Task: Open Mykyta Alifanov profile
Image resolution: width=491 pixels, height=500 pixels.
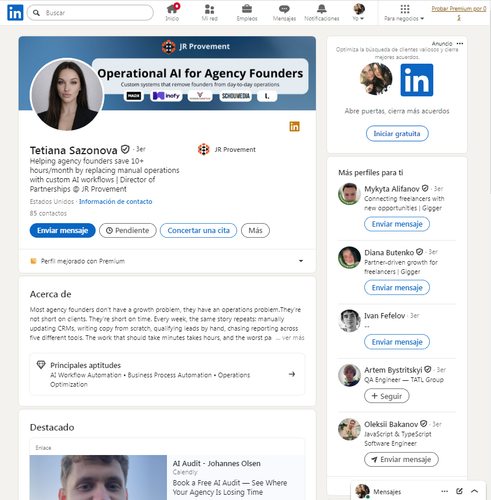Action: pos(392,189)
